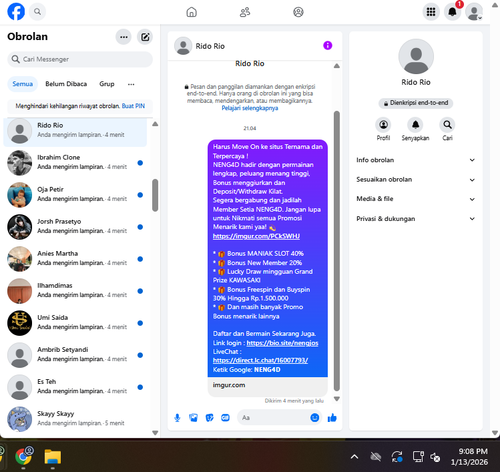Click message thread scrollbar thumb
This screenshot has height=472, width=500.
[337, 251]
